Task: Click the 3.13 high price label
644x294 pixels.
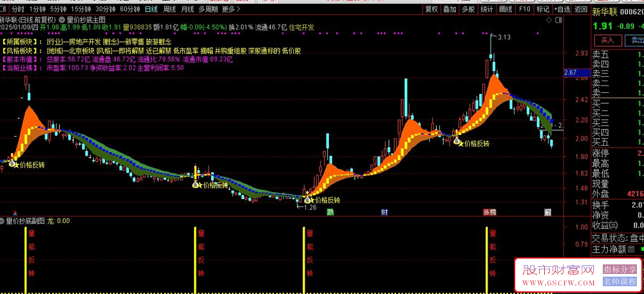Action: pos(504,37)
